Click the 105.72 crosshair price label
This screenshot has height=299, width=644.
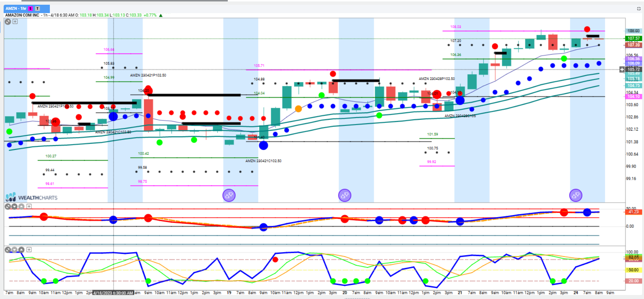pos(633,69)
